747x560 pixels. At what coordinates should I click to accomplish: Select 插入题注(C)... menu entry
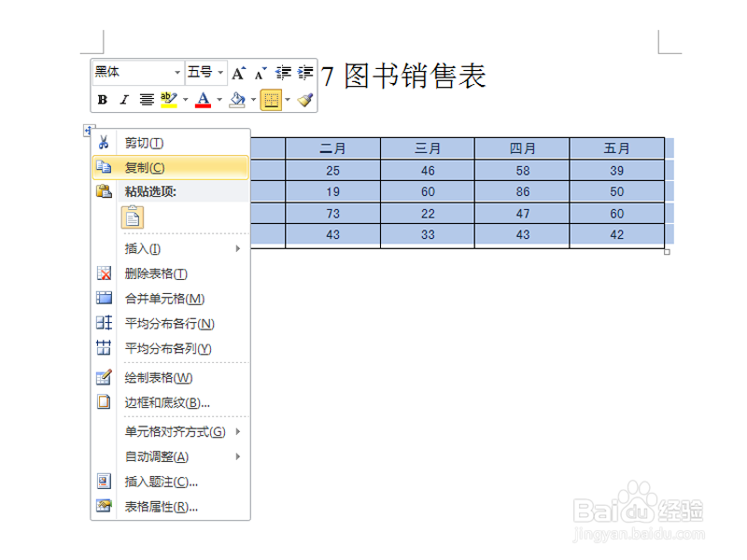(x=171, y=482)
